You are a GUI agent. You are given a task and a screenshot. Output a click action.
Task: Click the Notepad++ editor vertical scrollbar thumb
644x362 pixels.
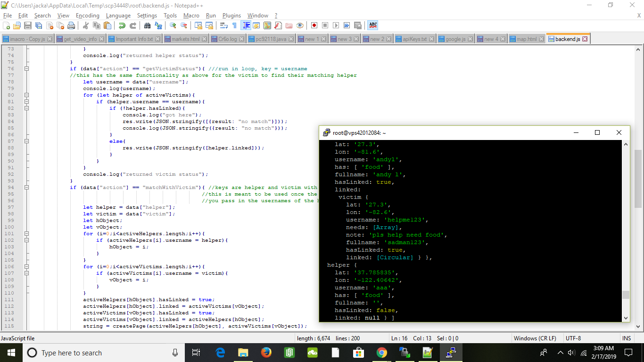pos(639,179)
